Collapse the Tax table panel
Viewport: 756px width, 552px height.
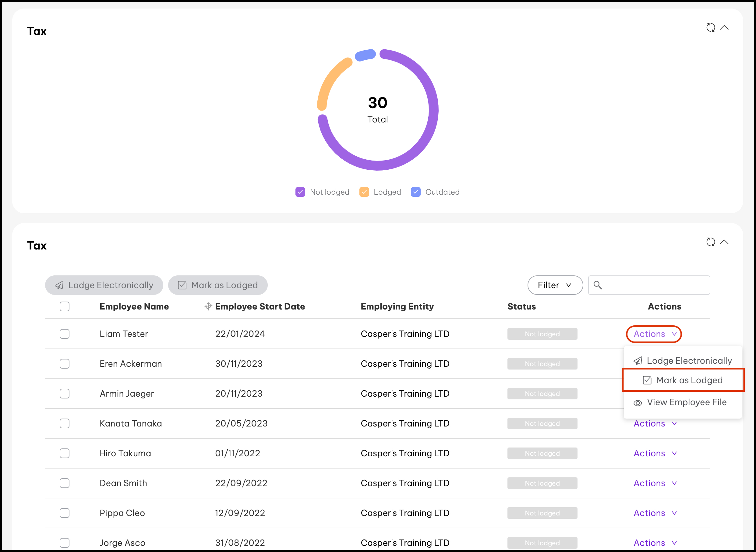724,242
